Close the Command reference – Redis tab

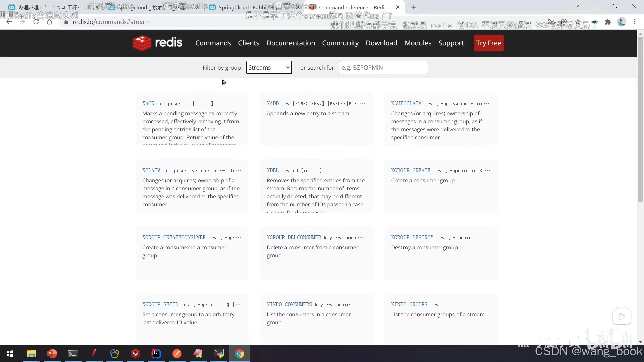click(x=398, y=7)
